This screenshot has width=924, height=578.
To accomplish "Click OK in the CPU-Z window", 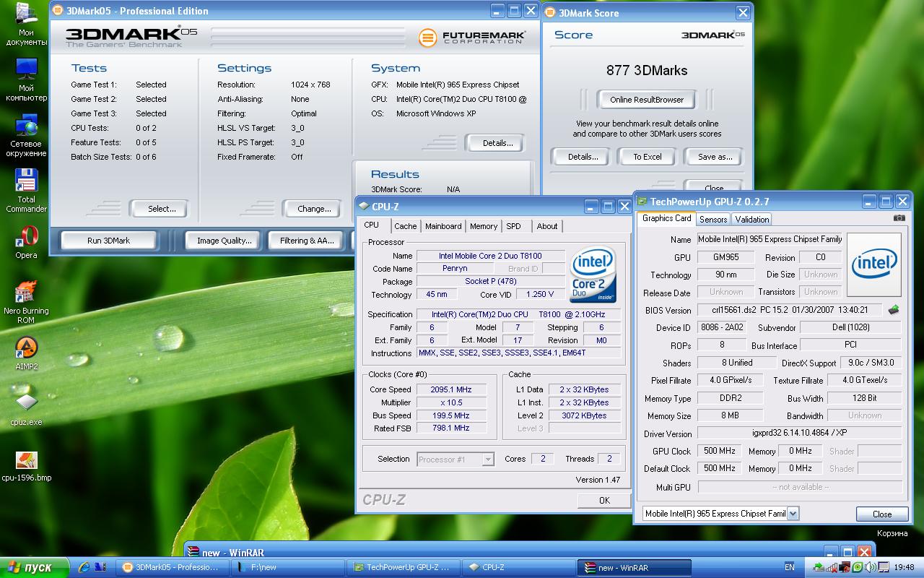I will (x=604, y=500).
